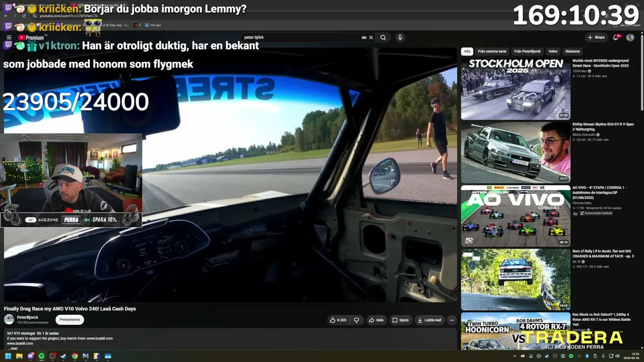Image resolution: width=644 pixels, height=362 pixels.
Task: Select the Volvo filter chip
Action: tap(553, 51)
